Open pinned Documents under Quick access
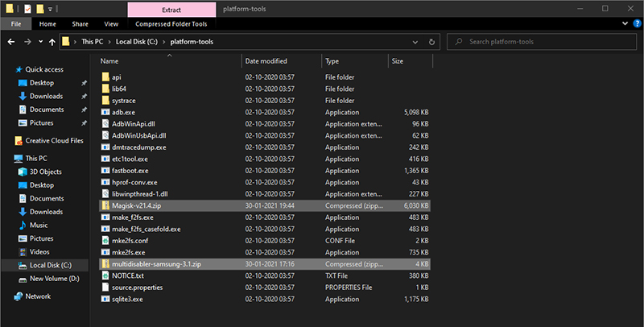Viewport: 644px width, 327px height. [x=47, y=110]
